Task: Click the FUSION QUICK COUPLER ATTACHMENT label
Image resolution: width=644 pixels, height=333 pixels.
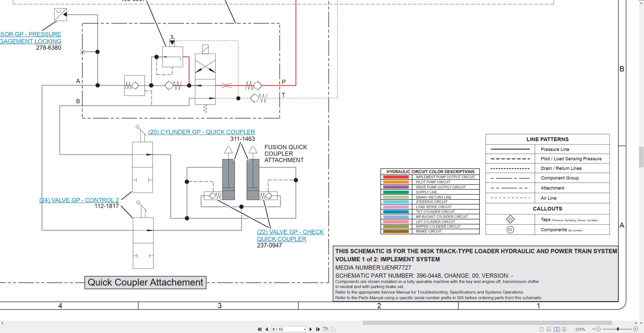Action: [285, 153]
